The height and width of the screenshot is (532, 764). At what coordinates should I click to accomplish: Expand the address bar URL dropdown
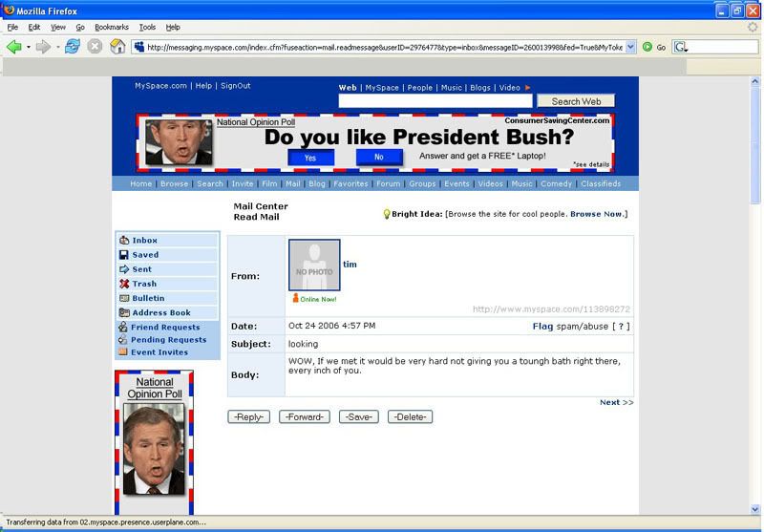[630, 47]
